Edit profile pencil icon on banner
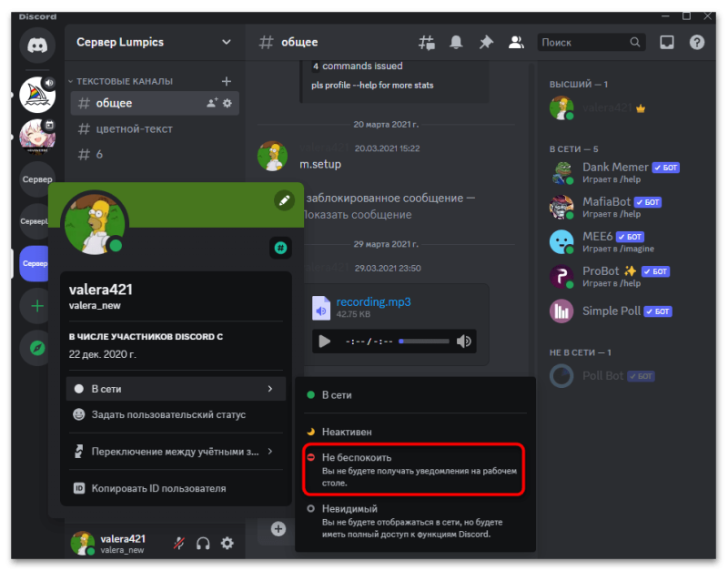The width and height of the screenshot is (728, 571). tap(284, 200)
